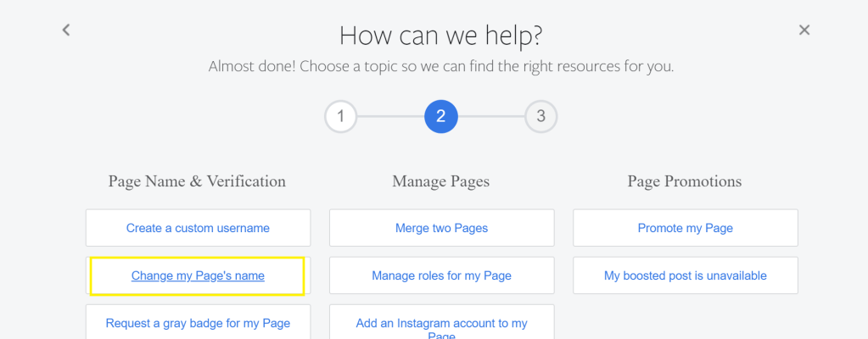Select the Promote my Page option
Image resolution: width=868 pixels, height=339 pixels.
(685, 228)
